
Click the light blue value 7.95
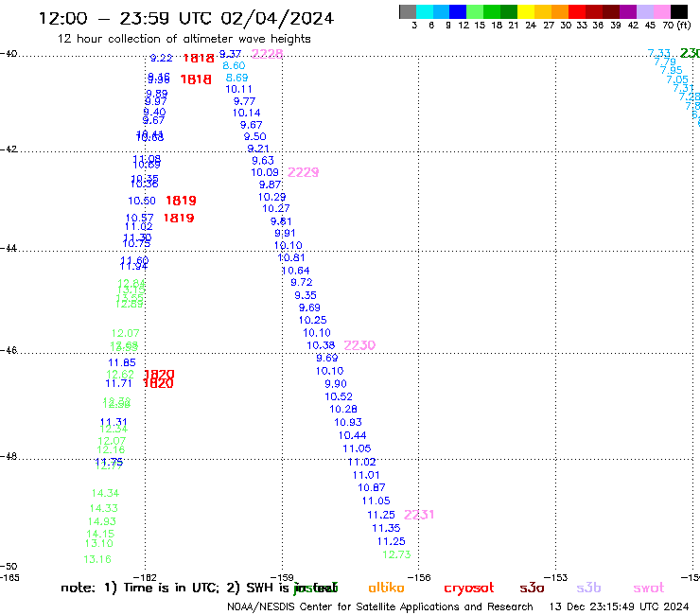coord(672,70)
